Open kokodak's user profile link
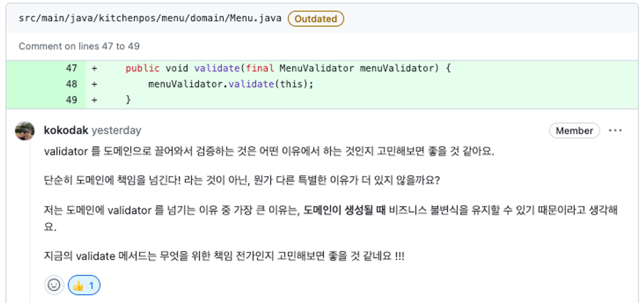644x303 pixels. (66, 130)
